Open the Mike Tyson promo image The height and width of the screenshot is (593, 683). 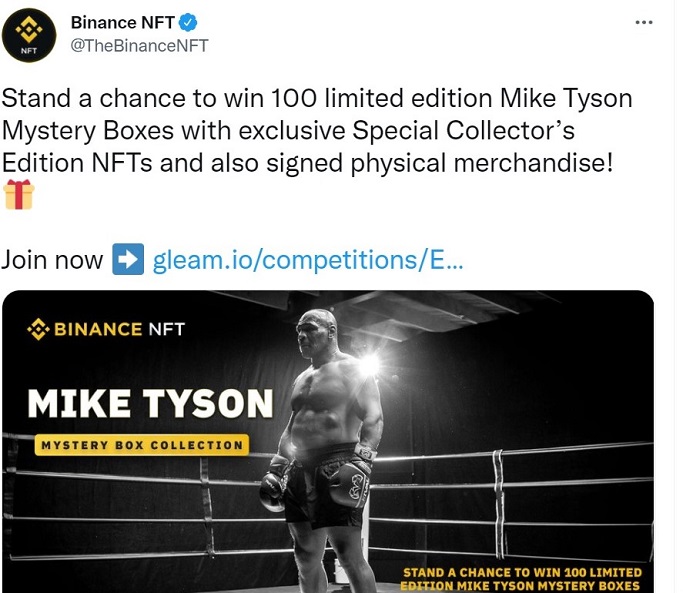click(328, 441)
